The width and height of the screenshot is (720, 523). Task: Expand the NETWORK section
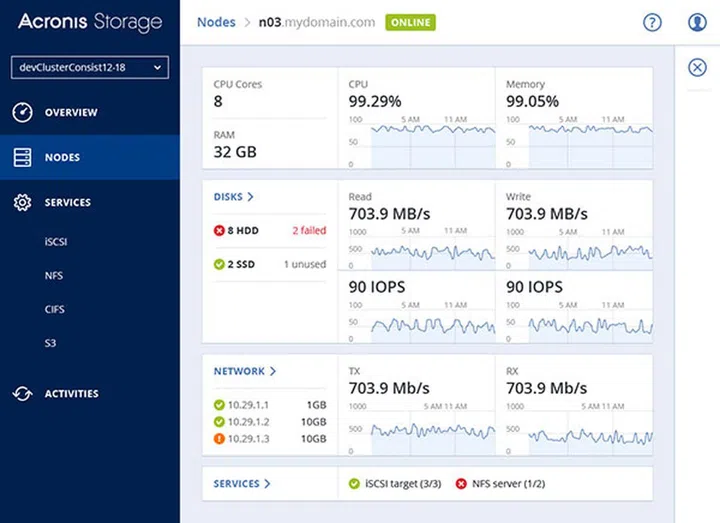(244, 371)
